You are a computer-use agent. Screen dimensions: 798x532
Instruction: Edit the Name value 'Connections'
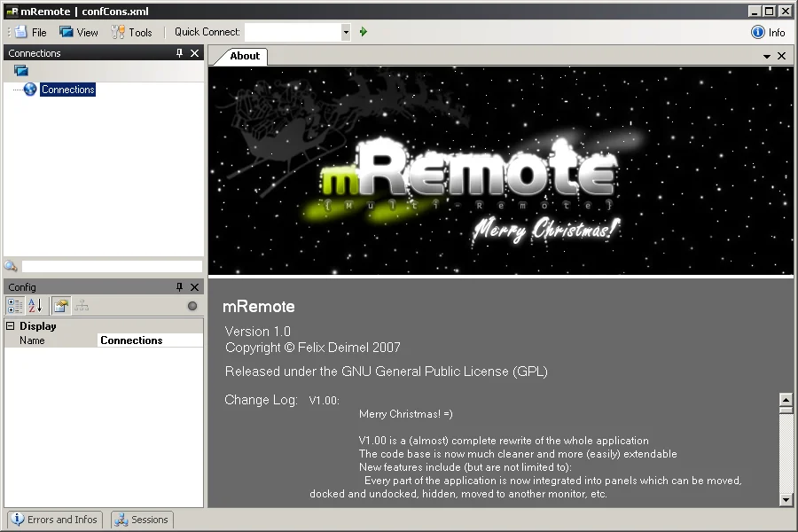click(x=150, y=340)
